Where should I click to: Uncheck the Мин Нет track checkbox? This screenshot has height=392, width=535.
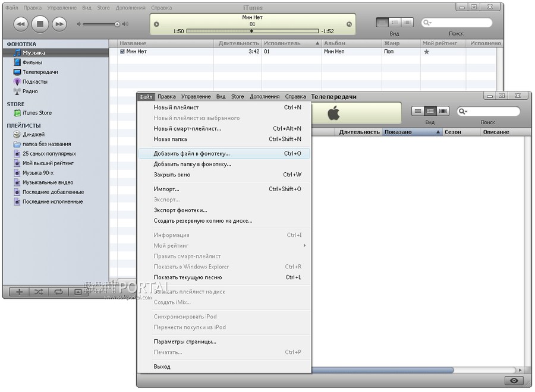click(x=122, y=52)
